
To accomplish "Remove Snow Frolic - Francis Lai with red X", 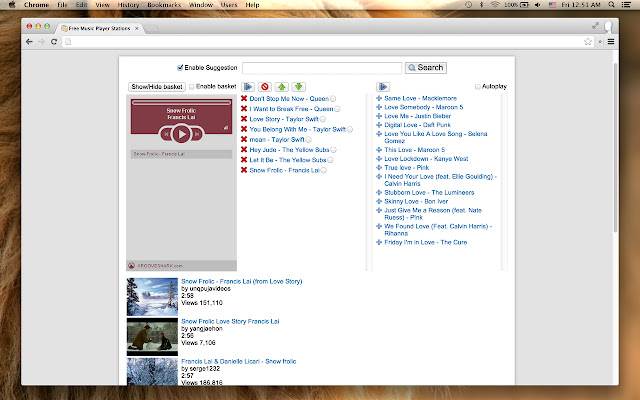I will click(x=244, y=170).
